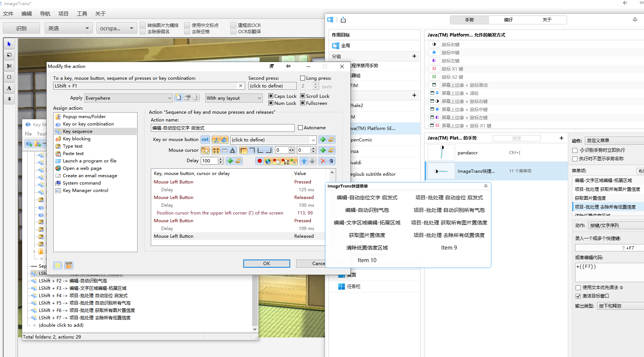Select the scissors cut tool in ImageTrans
This screenshot has width=644, height=357.
tap(9, 66)
